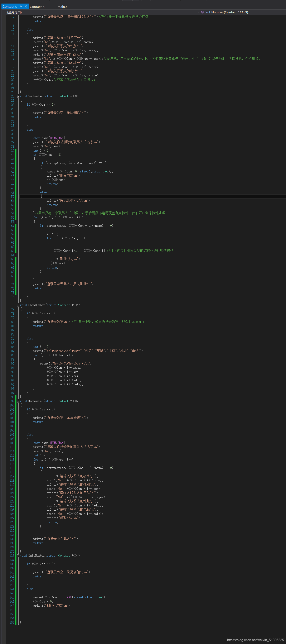This screenshot has width=286, height=644.
Task: Click the printf line "初始化成功"
Action: (52, 606)
